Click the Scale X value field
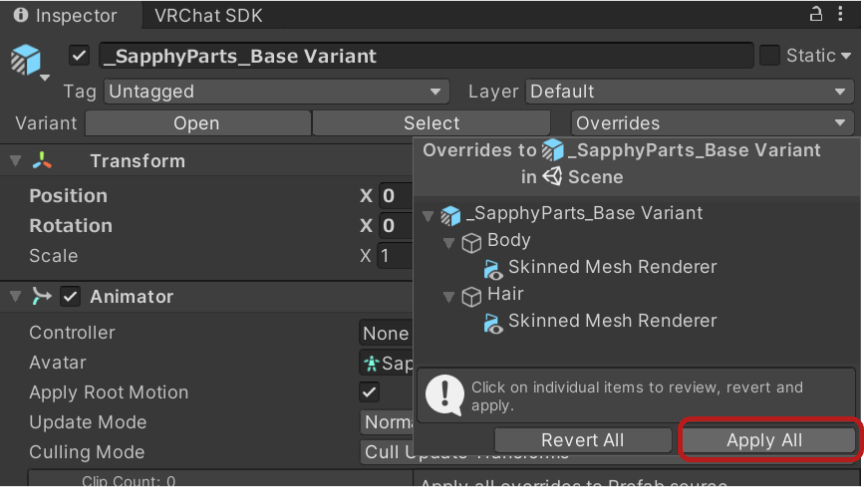This screenshot has height=487, width=864. tap(395, 256)
